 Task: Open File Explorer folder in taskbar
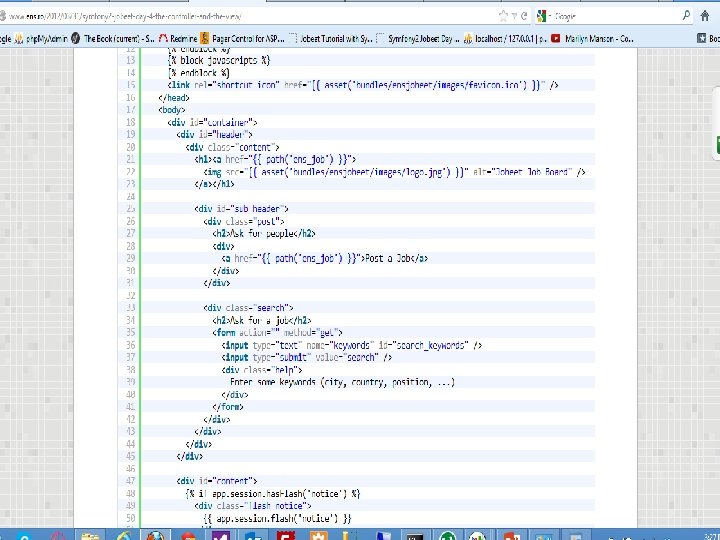90,535
